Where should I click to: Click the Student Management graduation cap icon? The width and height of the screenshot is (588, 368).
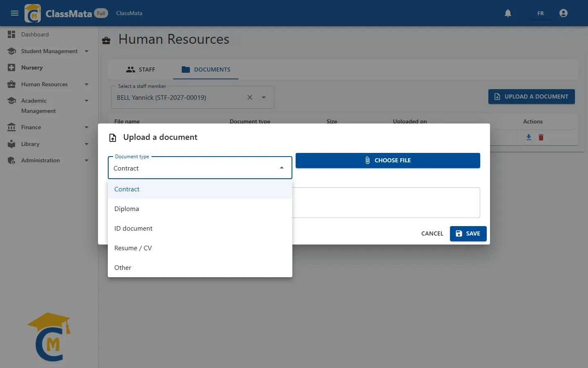coord(11,51)
